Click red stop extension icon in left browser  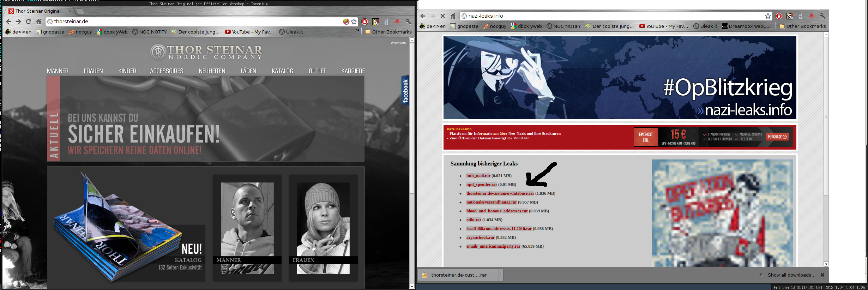click(x=365, y=22)
